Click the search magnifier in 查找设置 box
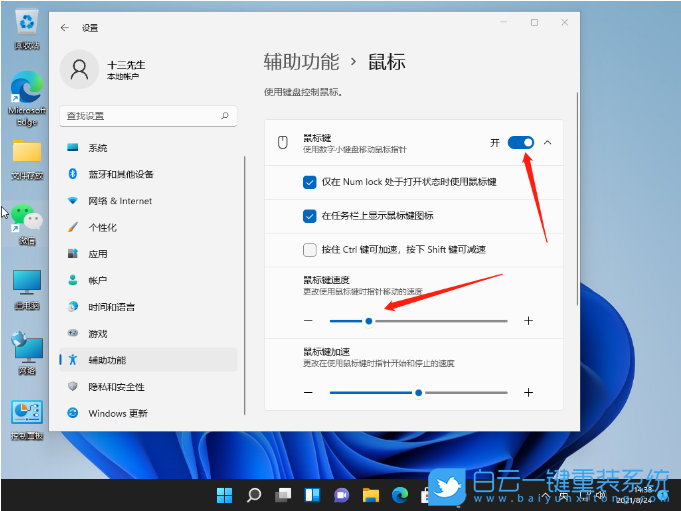Screen dimensions: 681x511 (225, 115)
